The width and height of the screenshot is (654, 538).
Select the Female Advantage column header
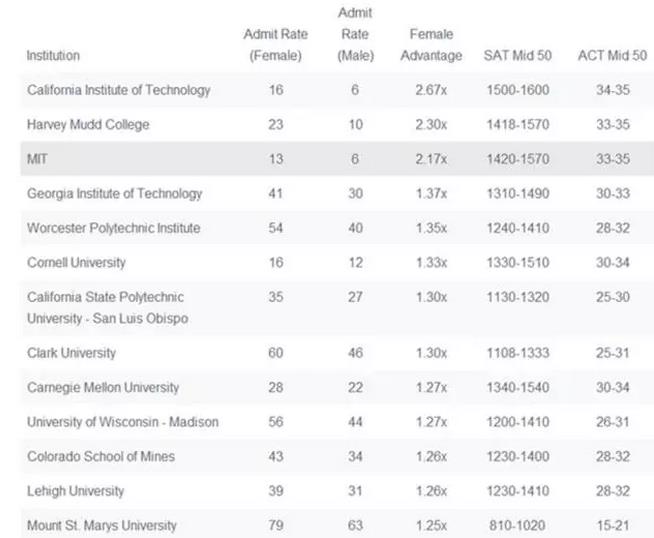coord(431,45)
